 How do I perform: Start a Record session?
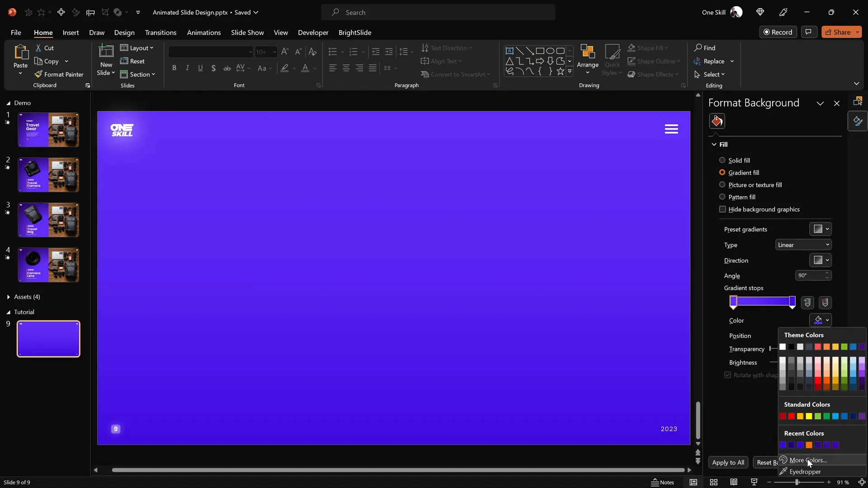(x=778, y=32)
